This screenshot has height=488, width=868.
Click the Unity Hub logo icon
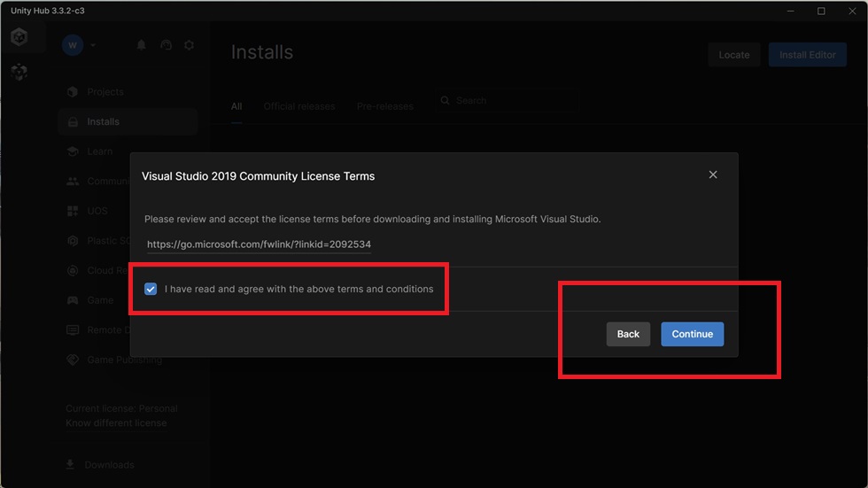pyautogui.click(x=19, y=37)
